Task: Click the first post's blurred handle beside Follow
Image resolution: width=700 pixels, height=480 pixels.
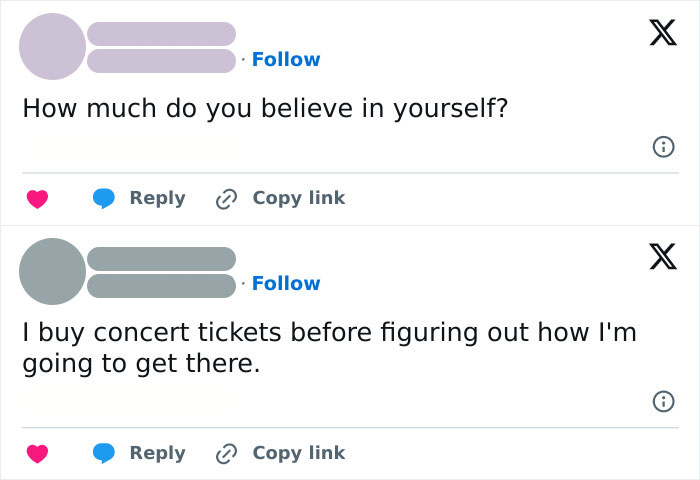Action: click(x=161, y=60)
